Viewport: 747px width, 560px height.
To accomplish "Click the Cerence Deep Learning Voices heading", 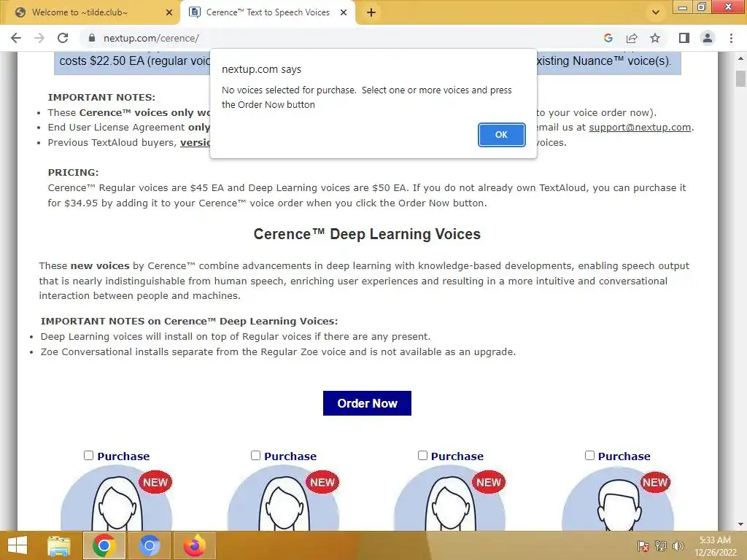I will tap(367, 234).
